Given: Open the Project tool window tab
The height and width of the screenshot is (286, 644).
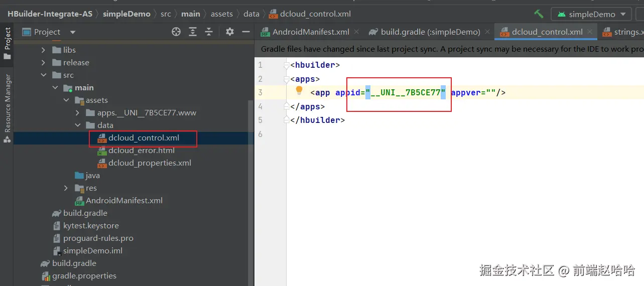Looking at the screenshot, I should tap(7, 43).
